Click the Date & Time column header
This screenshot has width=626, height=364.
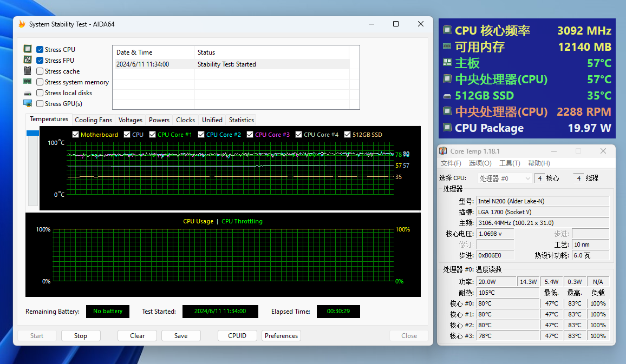tap(154, 52)
